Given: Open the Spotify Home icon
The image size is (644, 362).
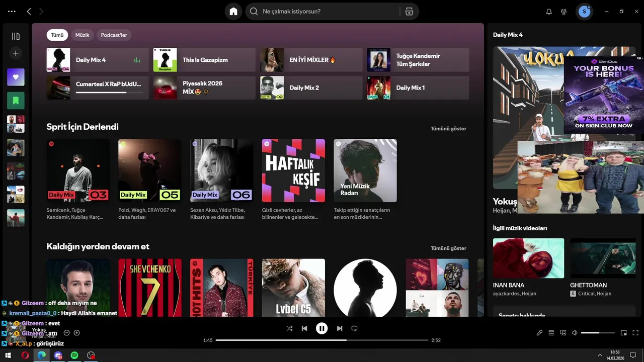Looking at the screenshot, I should click(x=233, y=12).
